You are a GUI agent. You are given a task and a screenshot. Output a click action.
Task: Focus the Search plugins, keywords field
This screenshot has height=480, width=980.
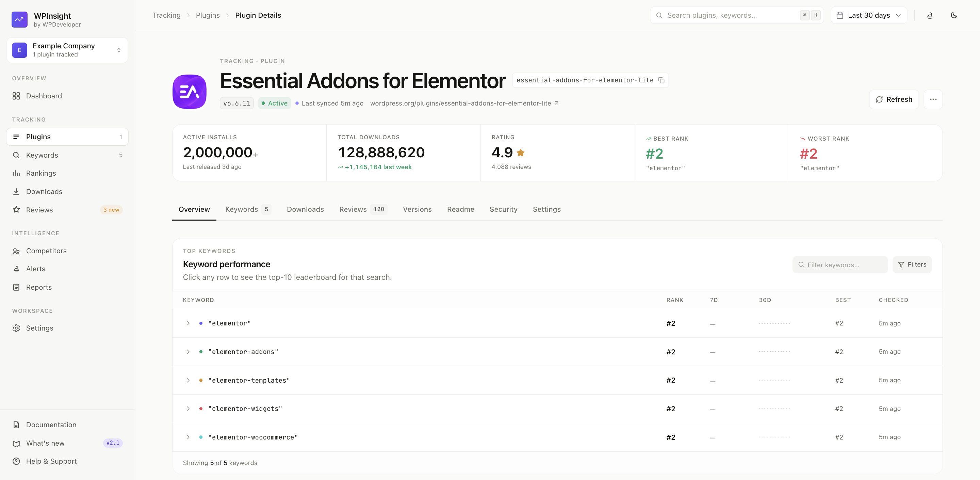737,15
